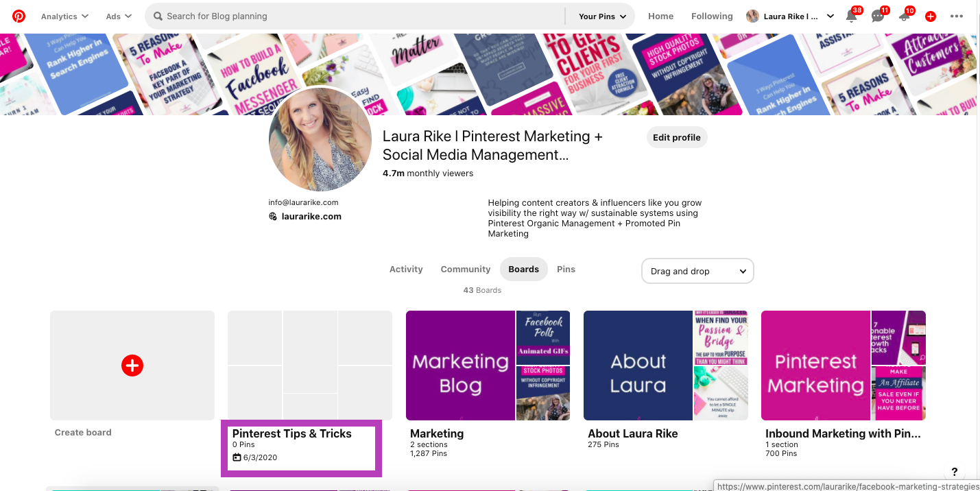
Task: Click the 43 Boards count text
Action: 482,290
